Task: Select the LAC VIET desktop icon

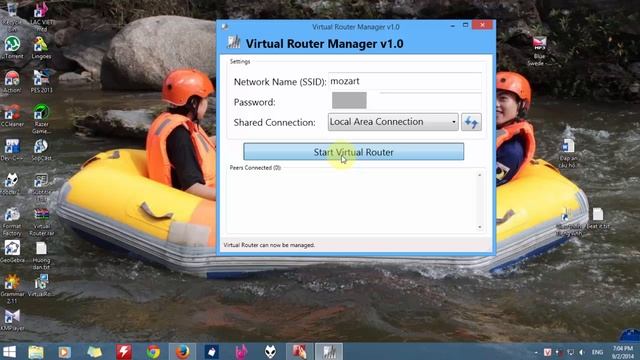Action: pyautogui.click(x=41, y=17)
